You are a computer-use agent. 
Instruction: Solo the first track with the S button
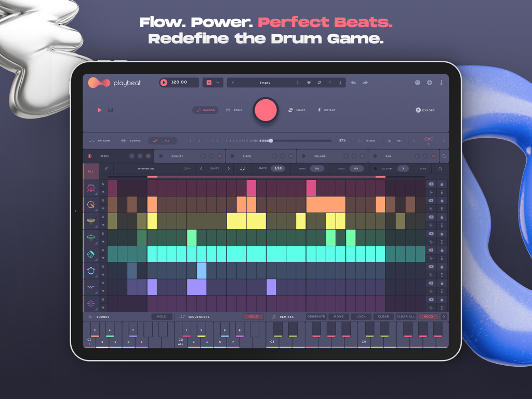tap(103, 184)
